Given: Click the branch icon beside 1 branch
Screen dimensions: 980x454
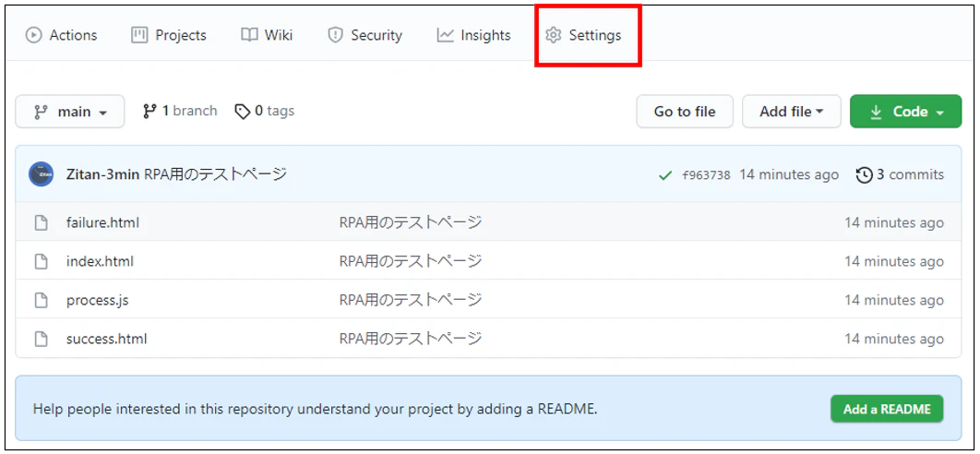Looking at the screenshot, I should 149,112.
